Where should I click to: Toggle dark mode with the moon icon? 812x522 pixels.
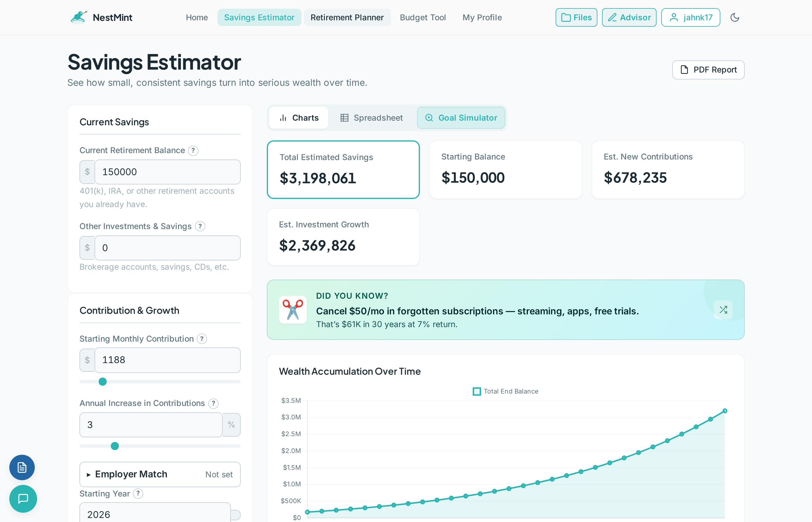click(x=735, y=17)
